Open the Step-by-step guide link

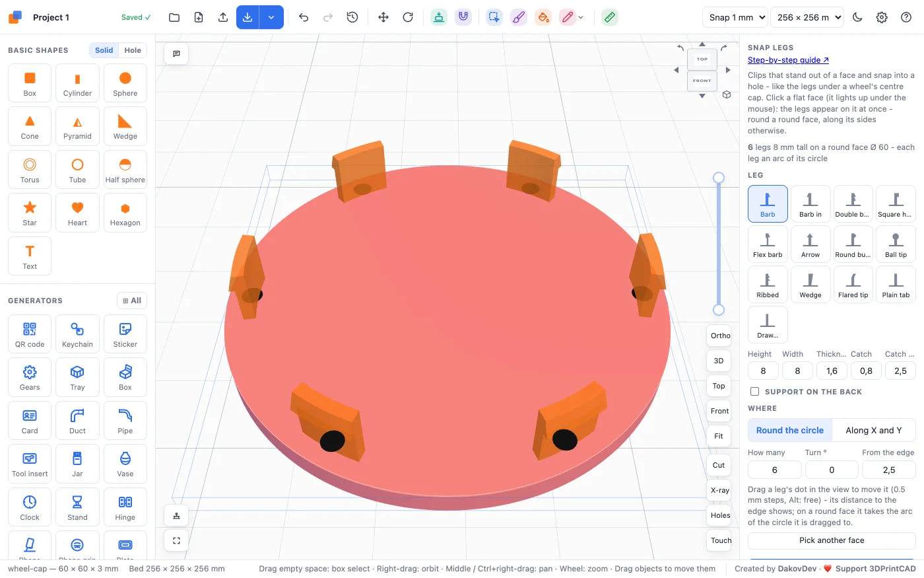788,60
